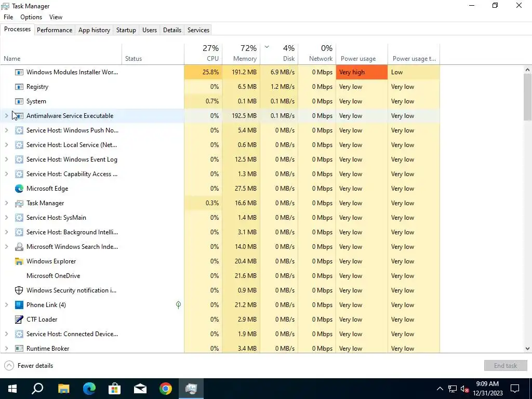
Task: Expand the Runtime Broker row
Action: (6, 349)
